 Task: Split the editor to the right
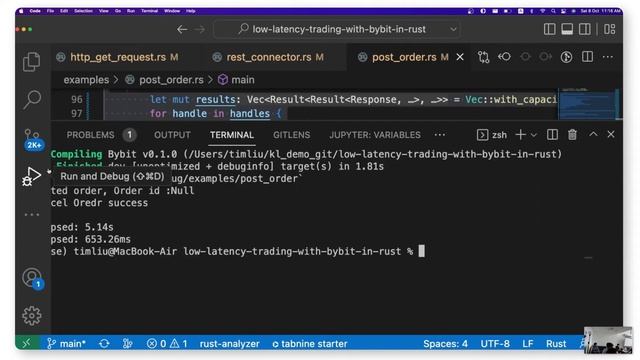coord(587,57)
